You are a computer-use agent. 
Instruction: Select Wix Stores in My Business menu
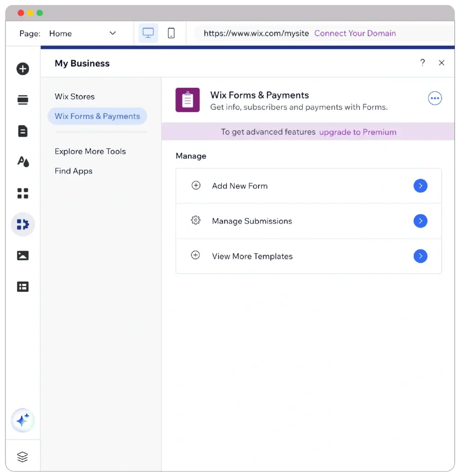pyautogui.click(x=74, y=97)
